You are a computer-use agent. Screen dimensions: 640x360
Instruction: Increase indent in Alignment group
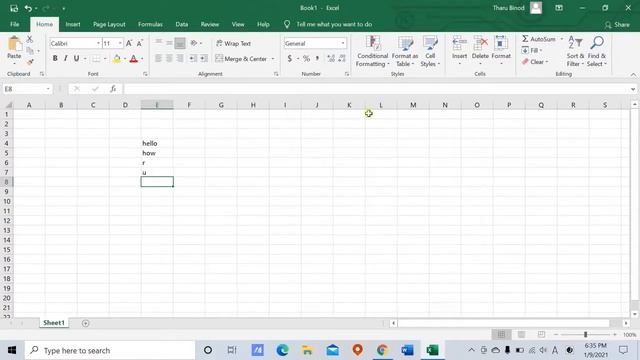click(x=204, y=58)
